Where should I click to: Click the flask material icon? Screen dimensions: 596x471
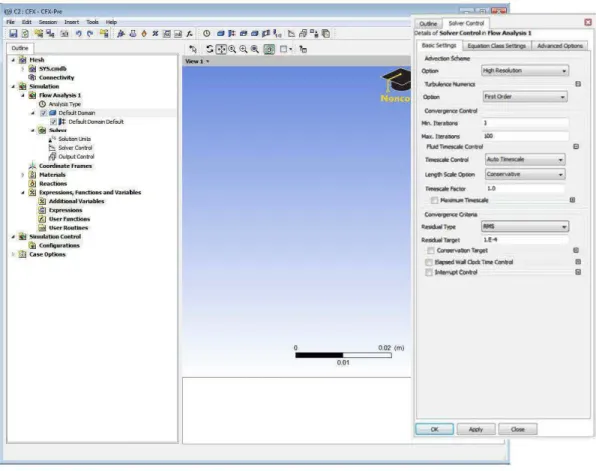[x=133, y=34]
